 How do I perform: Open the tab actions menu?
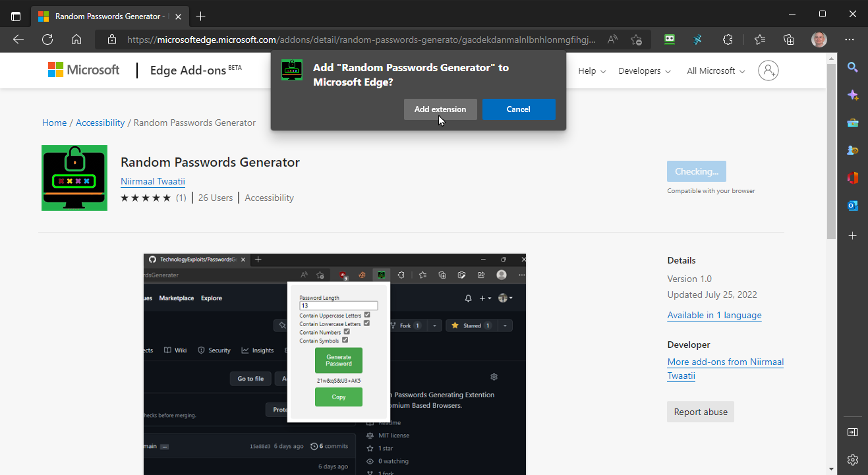16,16
